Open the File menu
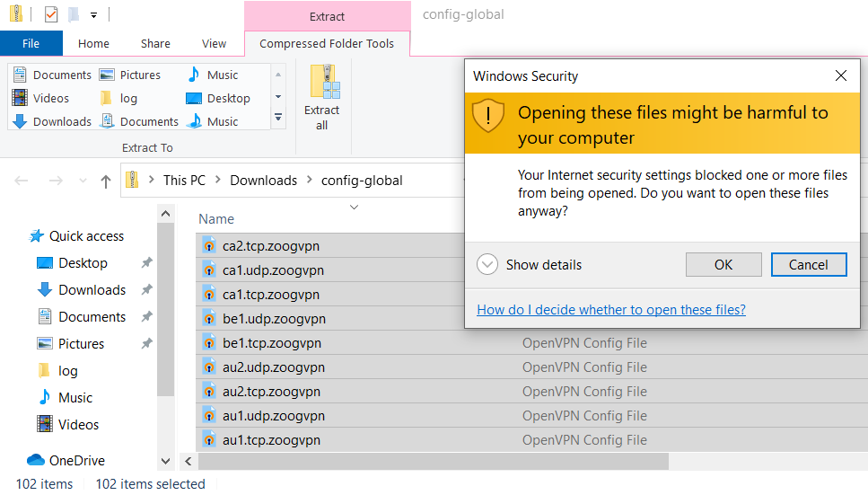This screenshot has width=868, height=495. (x=31, y=43)
